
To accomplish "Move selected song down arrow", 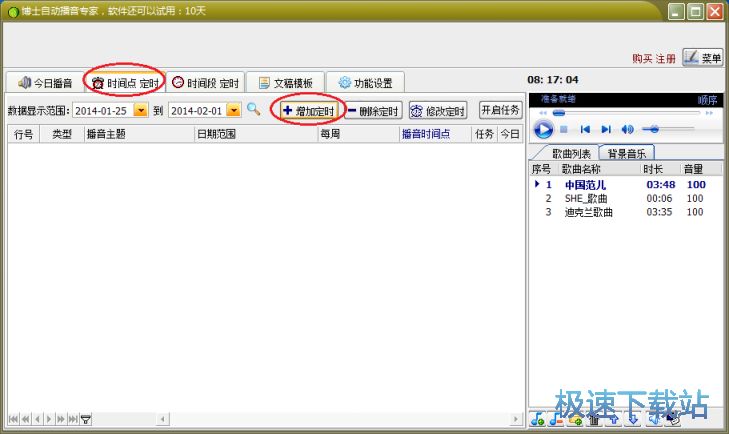I will 633,420.
